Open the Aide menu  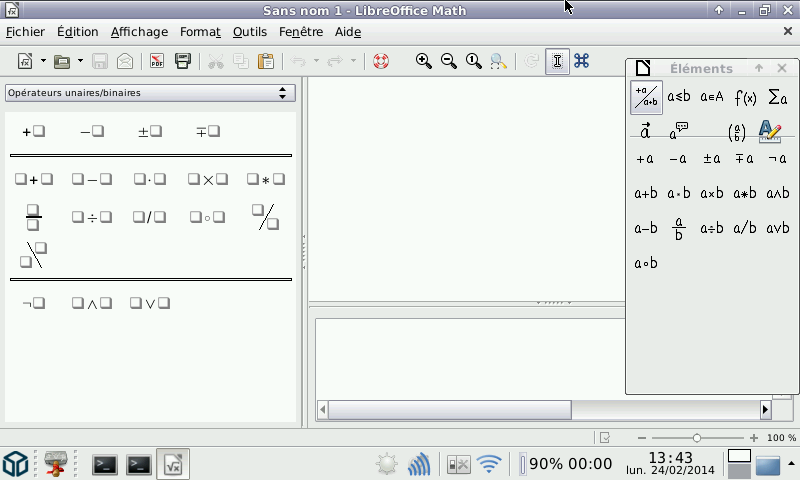coord(348,32)
